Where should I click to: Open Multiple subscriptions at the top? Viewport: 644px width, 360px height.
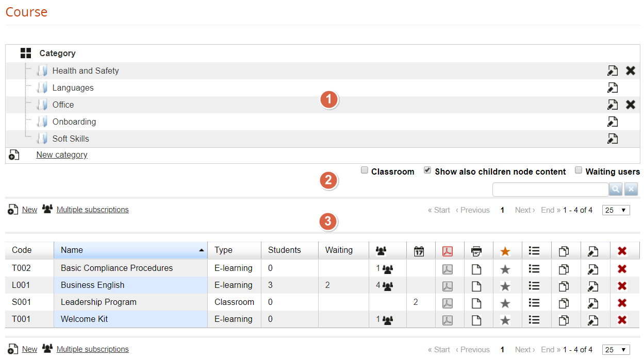(92, 210)
